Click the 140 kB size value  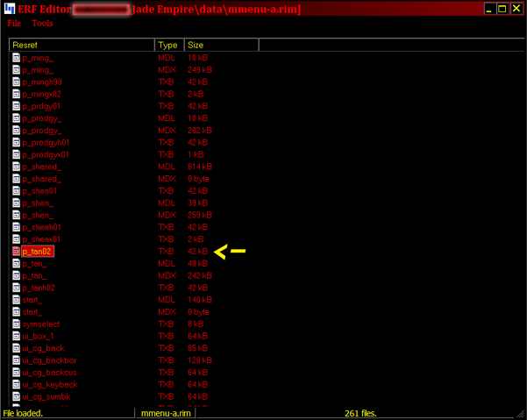(200, 300)
